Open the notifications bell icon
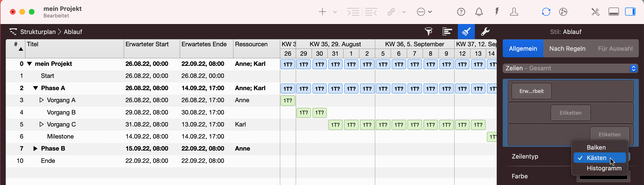 479,12
